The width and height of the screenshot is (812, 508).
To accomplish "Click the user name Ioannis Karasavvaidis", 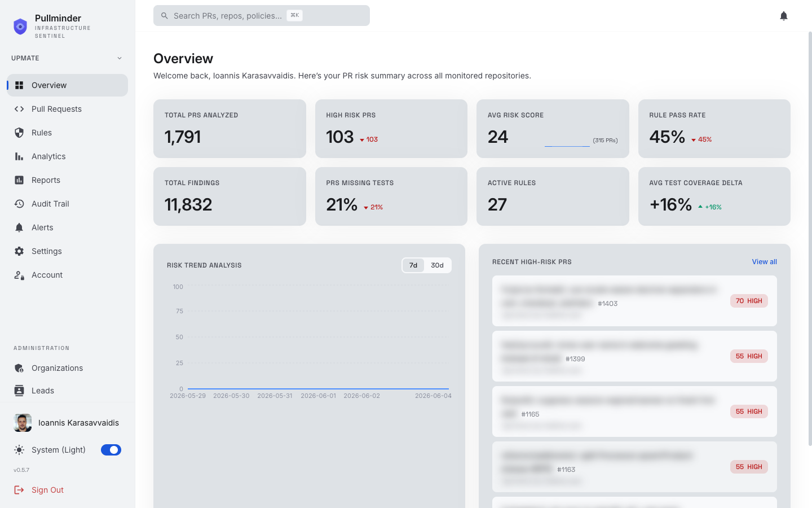I will (78, 423).
